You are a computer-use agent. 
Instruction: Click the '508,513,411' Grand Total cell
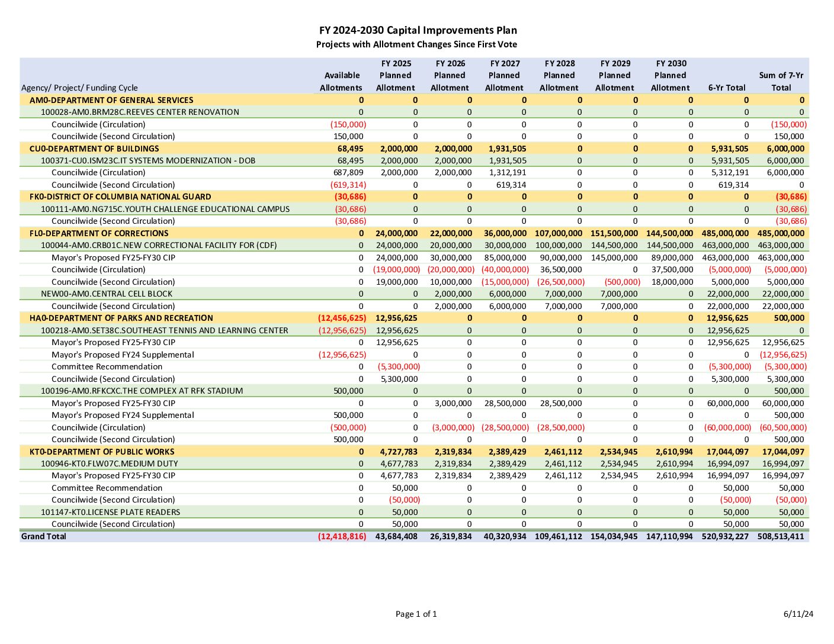tap(781, 536)
